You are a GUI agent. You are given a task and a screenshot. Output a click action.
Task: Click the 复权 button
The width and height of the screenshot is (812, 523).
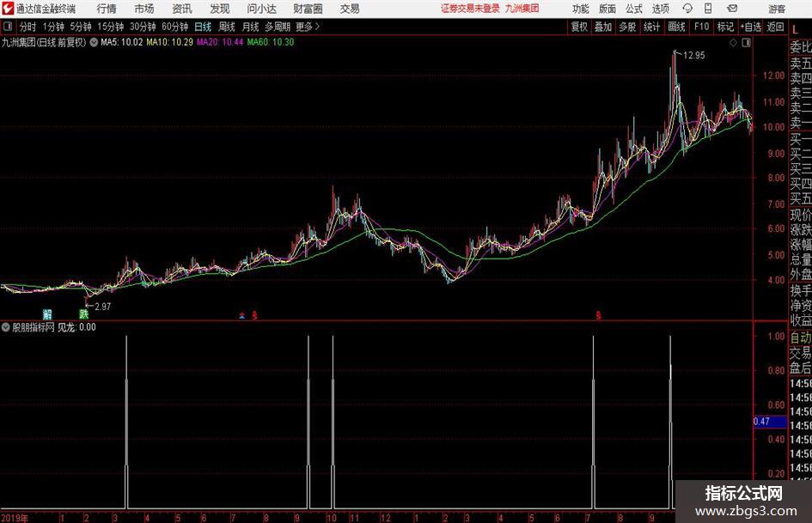click(579, 27)
